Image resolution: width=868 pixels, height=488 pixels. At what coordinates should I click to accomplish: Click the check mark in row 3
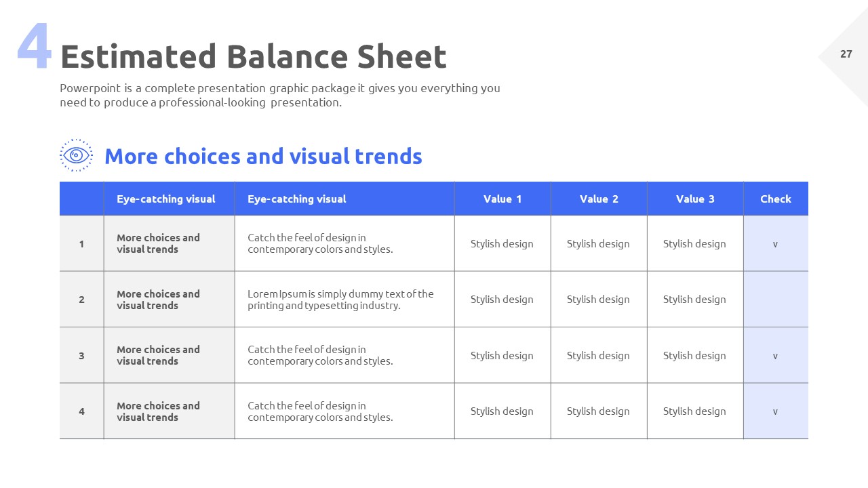coord(775,356)
